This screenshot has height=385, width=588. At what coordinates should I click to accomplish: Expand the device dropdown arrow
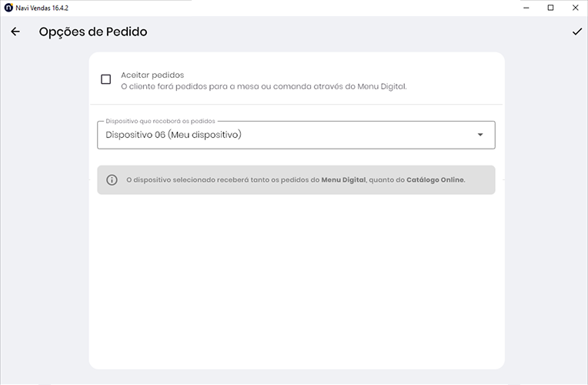click(x=480, y=135)
